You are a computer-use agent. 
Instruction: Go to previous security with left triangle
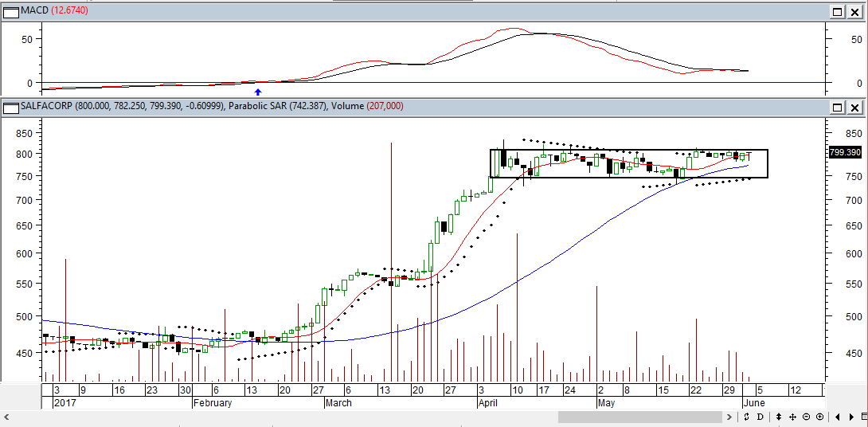click(x=837, y=417)
